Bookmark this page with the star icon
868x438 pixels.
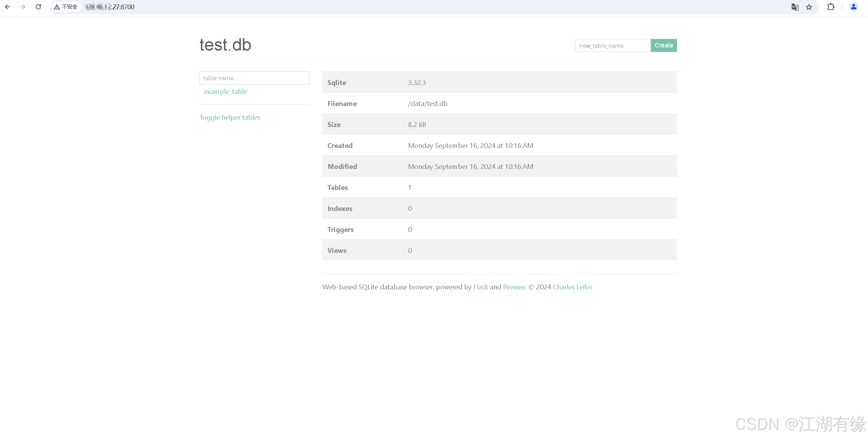[x=809, y=7]
